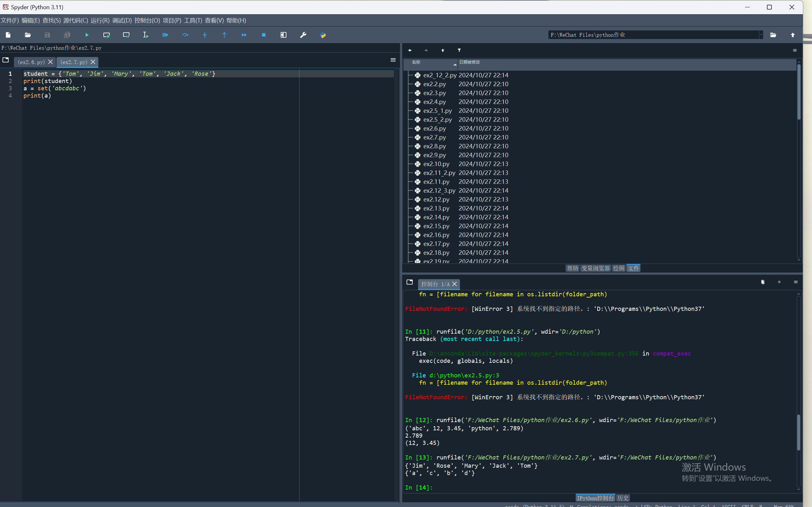812x507 pixels.
Task: Switch to the 变量浏览器 pane tab
Action: pyautogui.click(x=595, y=268)
